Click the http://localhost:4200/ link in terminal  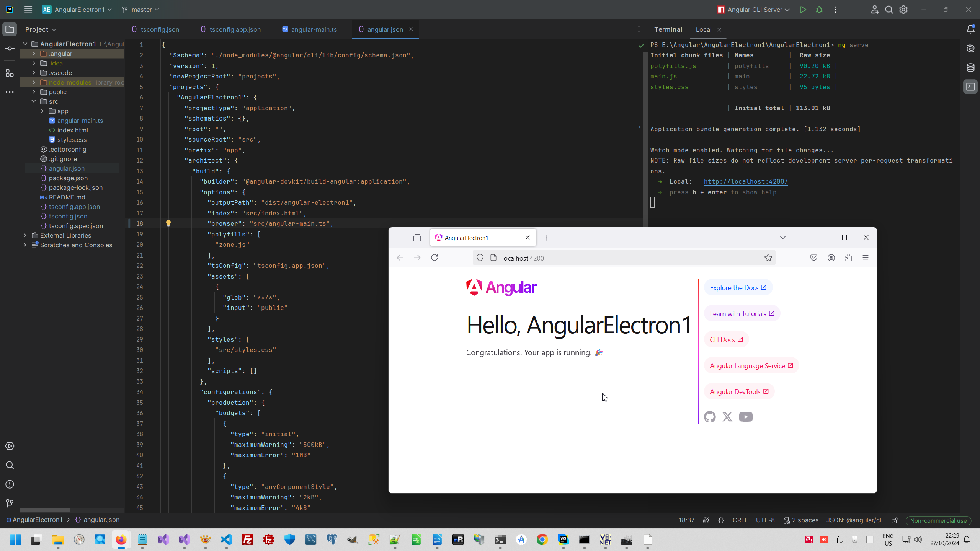745,182
